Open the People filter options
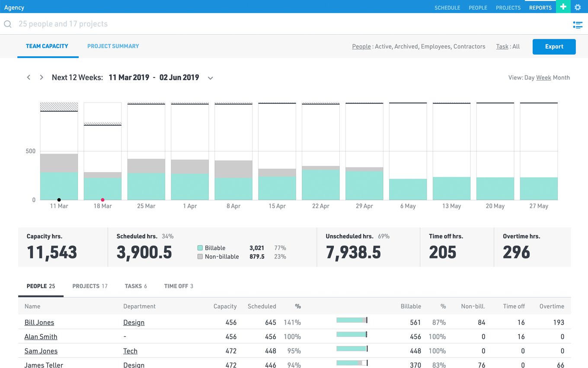The width and height of the screenshot is (588, 368). click(x=361, y=46)
